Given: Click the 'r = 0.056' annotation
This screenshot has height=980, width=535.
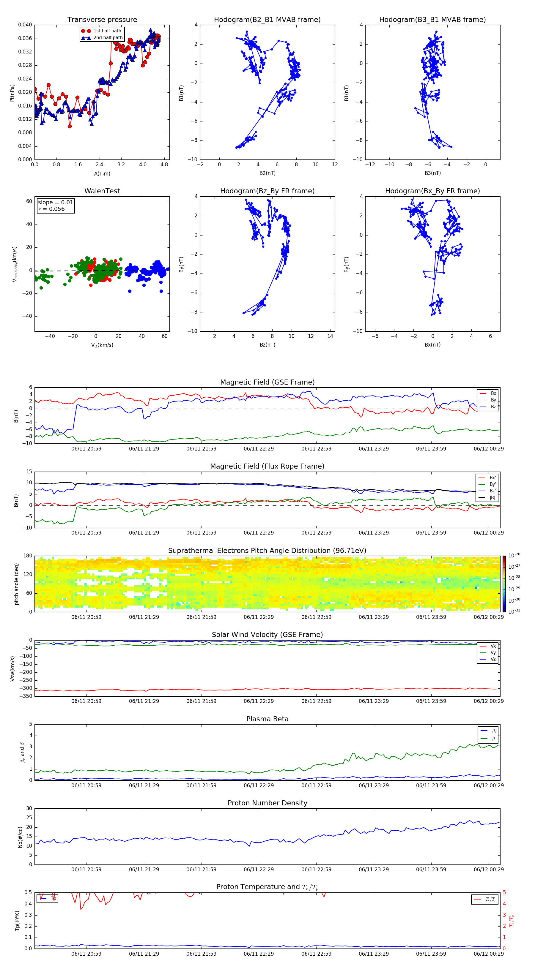Looking at the screenshot, I should tap(51, 209).
